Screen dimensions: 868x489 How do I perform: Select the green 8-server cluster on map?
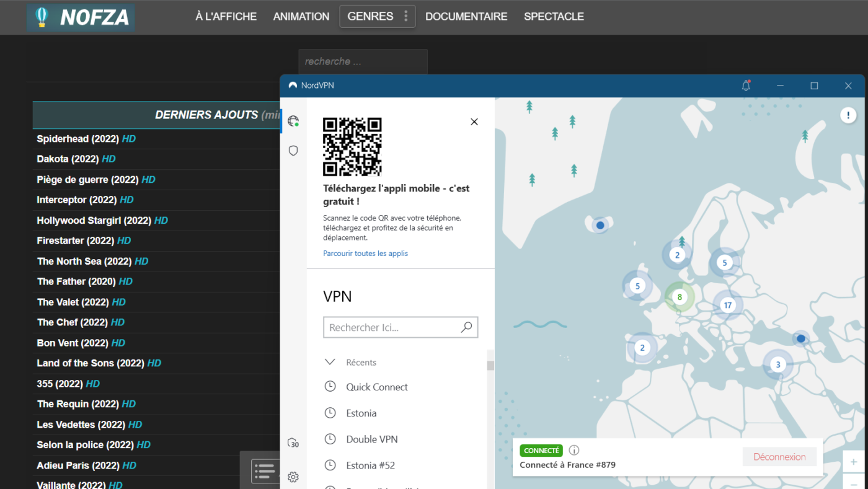(x=680, y=297)
